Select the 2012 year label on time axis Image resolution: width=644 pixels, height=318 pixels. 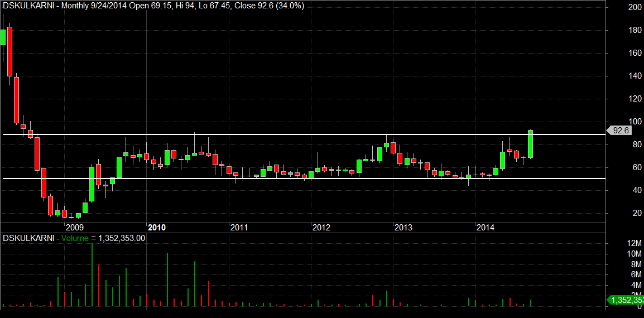(x=321, y=228)
